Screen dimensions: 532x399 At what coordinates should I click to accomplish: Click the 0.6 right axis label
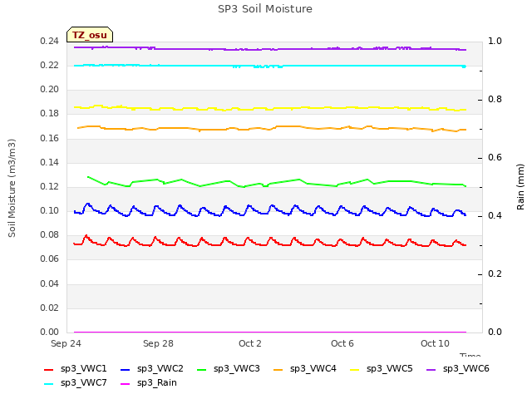495,157
